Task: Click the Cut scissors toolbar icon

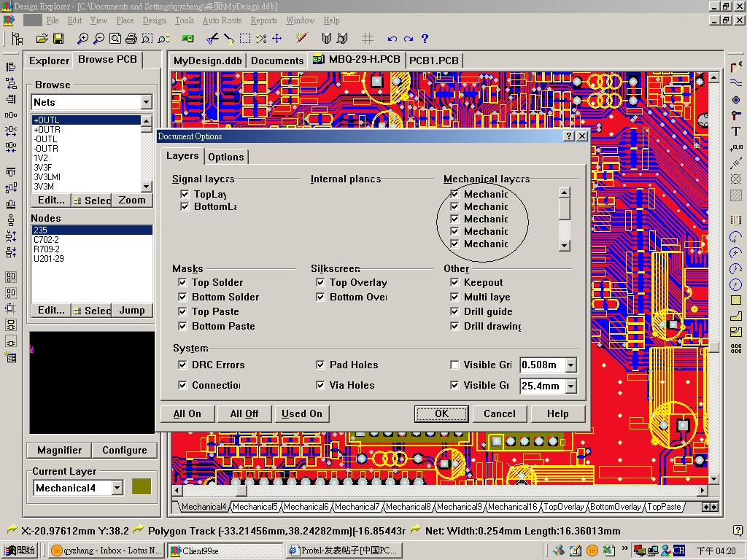Action: (212, 39)
